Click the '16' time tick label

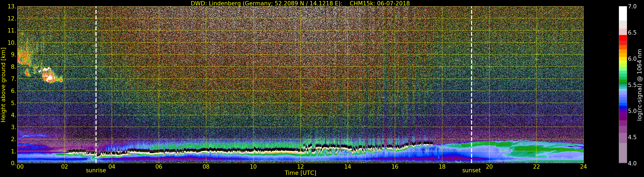[395, 167]
